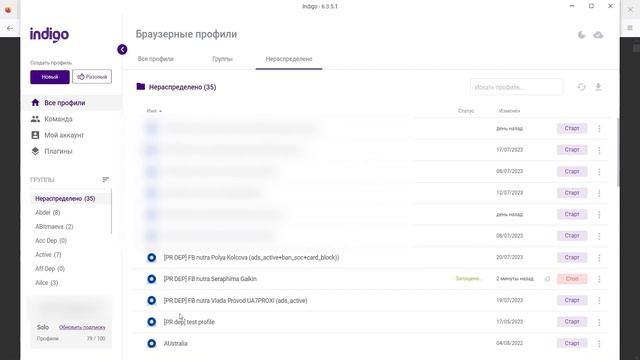Click the indigo logo
Viewport: 640px width, 360px height.
49,35
